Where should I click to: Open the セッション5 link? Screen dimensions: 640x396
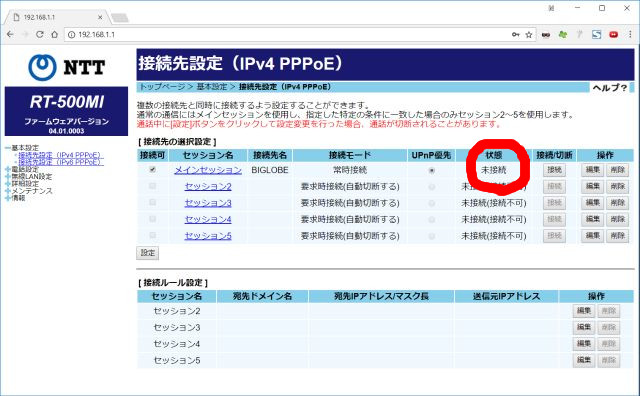[208, 236]
